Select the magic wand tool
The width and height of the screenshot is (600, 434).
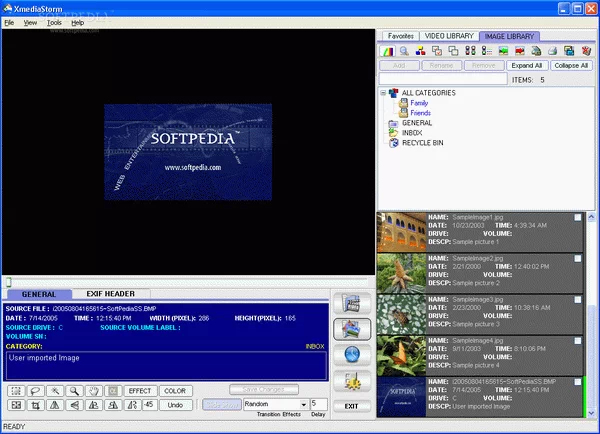tap(55, 391)
